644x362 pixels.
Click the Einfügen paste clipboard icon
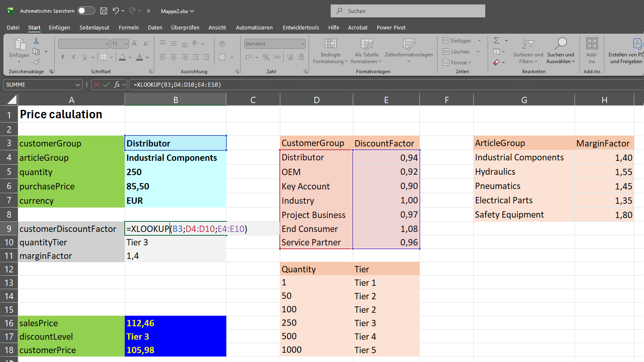coord(19,44)
